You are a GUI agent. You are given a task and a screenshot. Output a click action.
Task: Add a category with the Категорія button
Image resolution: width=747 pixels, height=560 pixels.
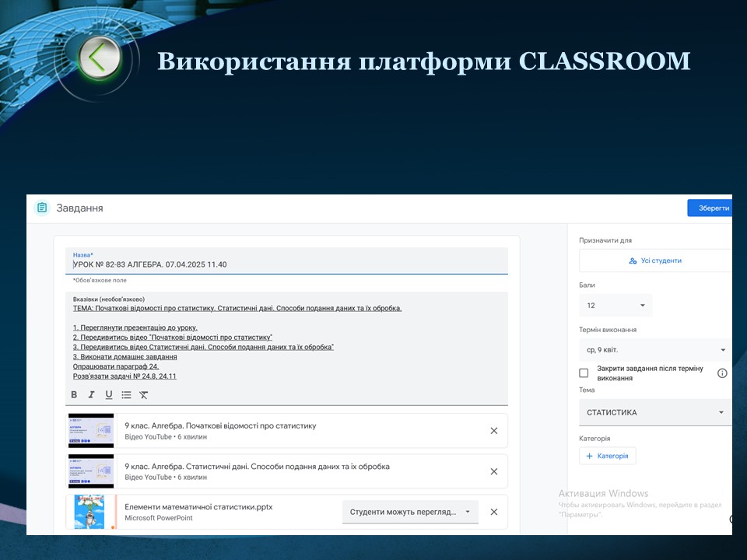tap(607, 456)
